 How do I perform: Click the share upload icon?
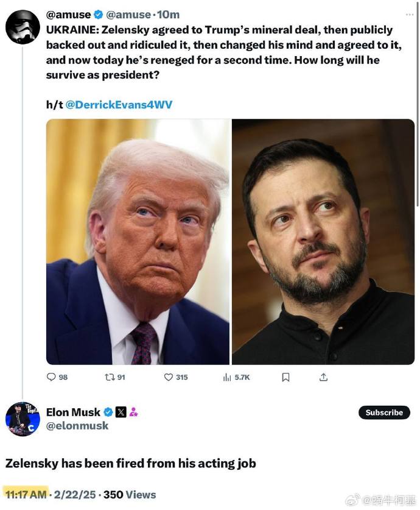click(x=323, y=377)
